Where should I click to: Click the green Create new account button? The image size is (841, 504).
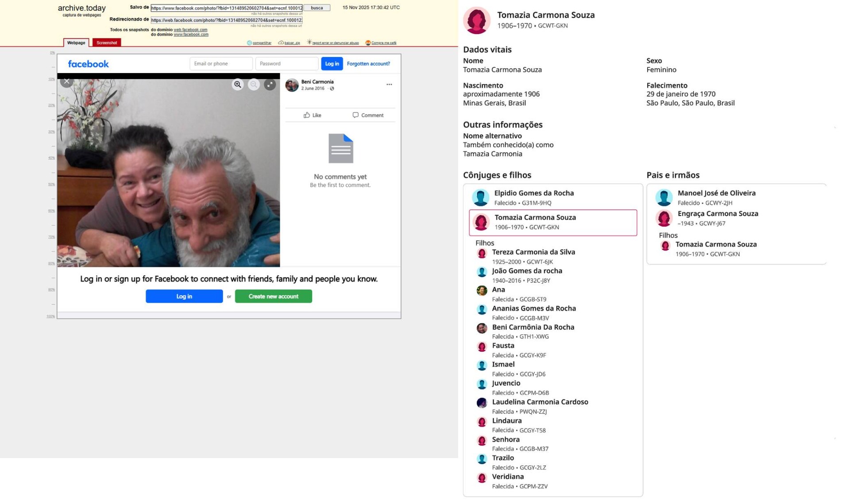click(273, 296)
